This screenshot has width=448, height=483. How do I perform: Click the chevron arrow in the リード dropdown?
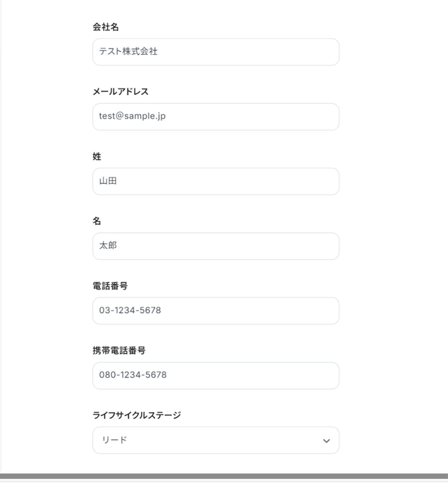point(326,441)
